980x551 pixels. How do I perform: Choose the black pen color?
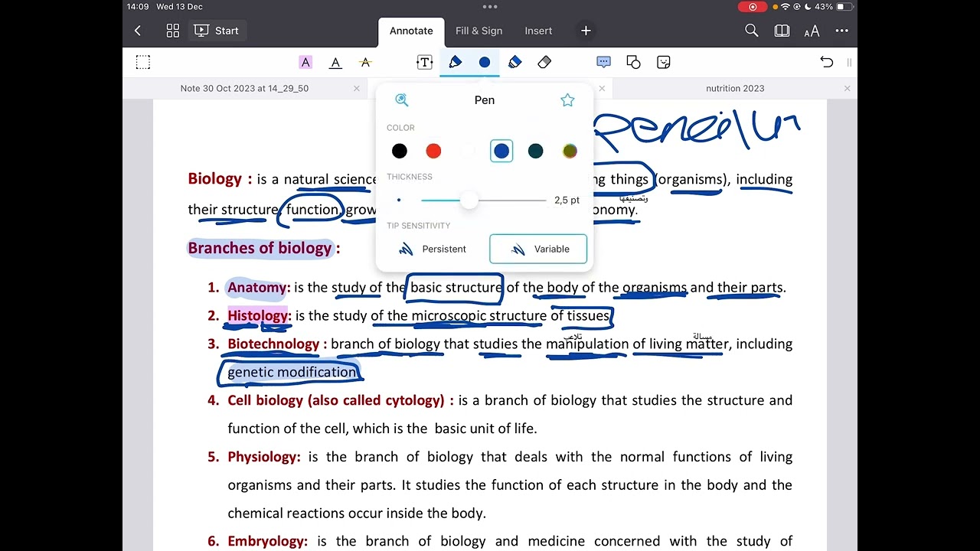point(400,151)
